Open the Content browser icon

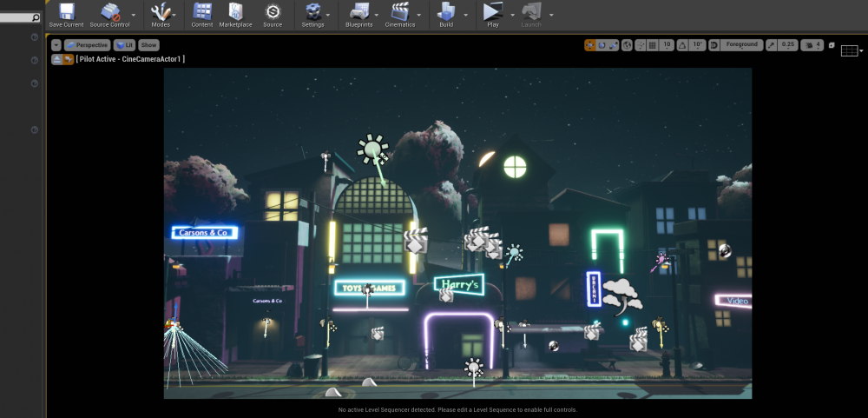point(201,11)
